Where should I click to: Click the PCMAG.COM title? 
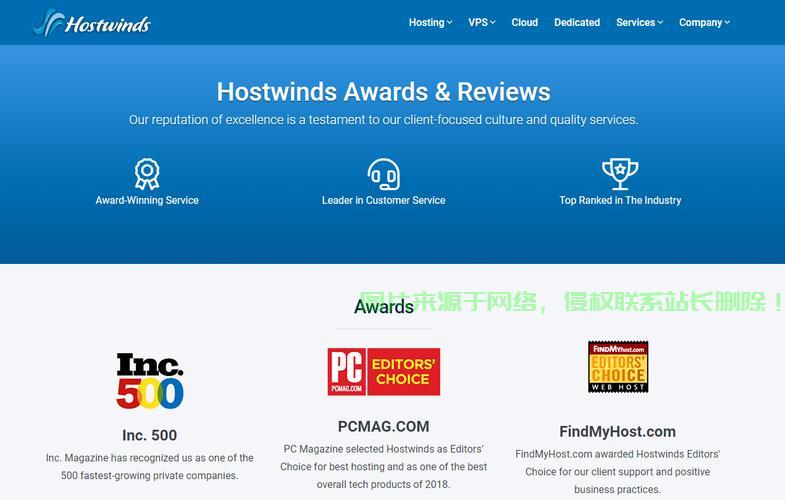pyautogui.click(x=383, y=426)
